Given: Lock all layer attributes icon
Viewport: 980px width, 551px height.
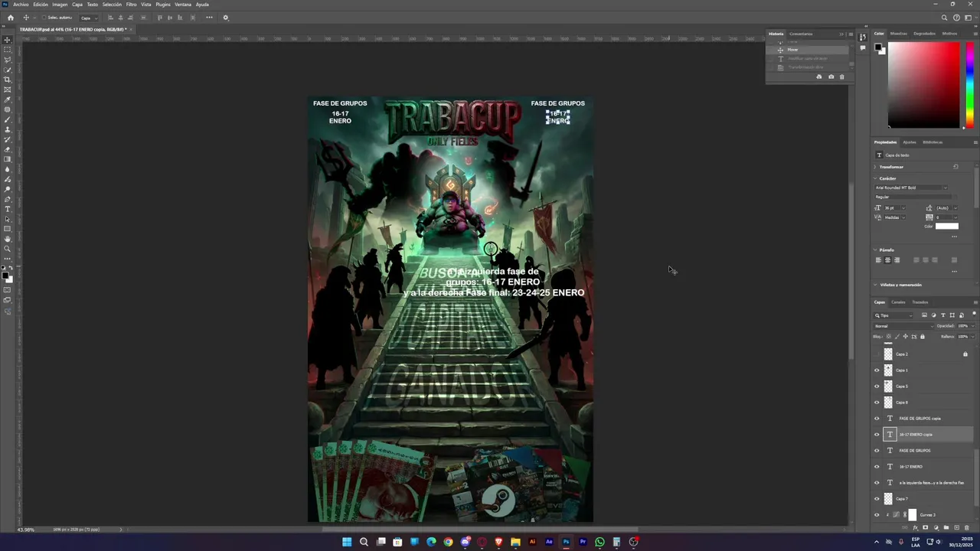Looking at the screenshot, I should click(x=922, y=337).
